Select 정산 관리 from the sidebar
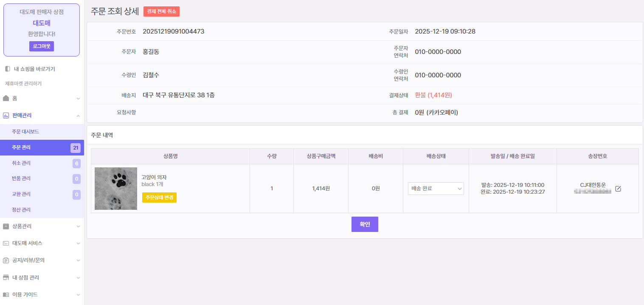The height and width of the screenshot is (305, 644). [x=21, y=210]
